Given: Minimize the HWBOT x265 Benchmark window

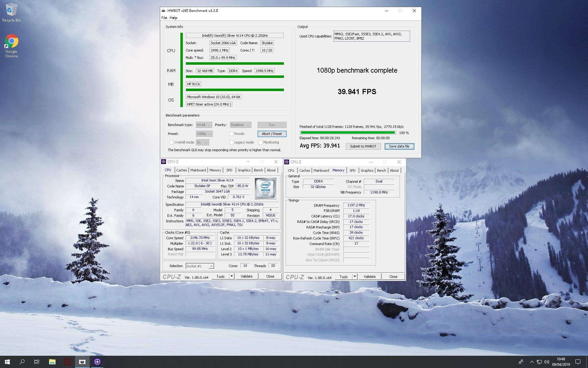Looking at the screenshot, I should click(386, 11).
